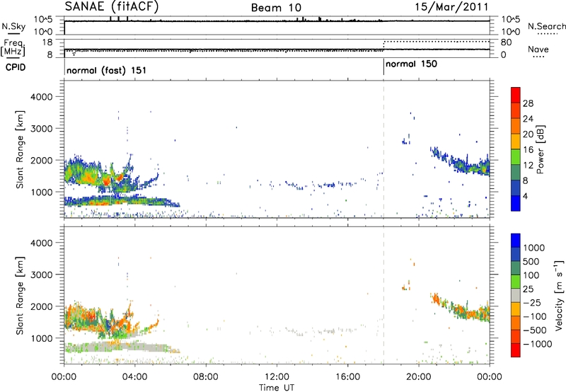
Task: Click the 18:00 dashed marker in power panel
Action: click(383, 149)
